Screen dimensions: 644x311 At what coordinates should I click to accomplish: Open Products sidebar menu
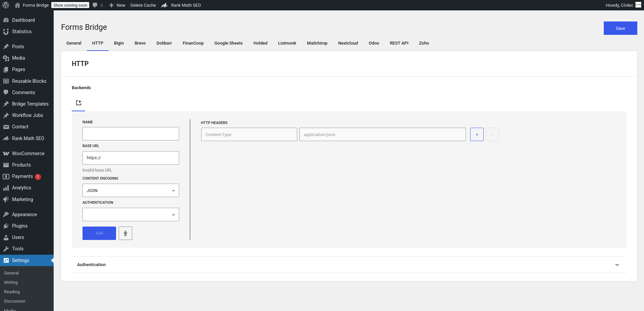tap(27, 165)
